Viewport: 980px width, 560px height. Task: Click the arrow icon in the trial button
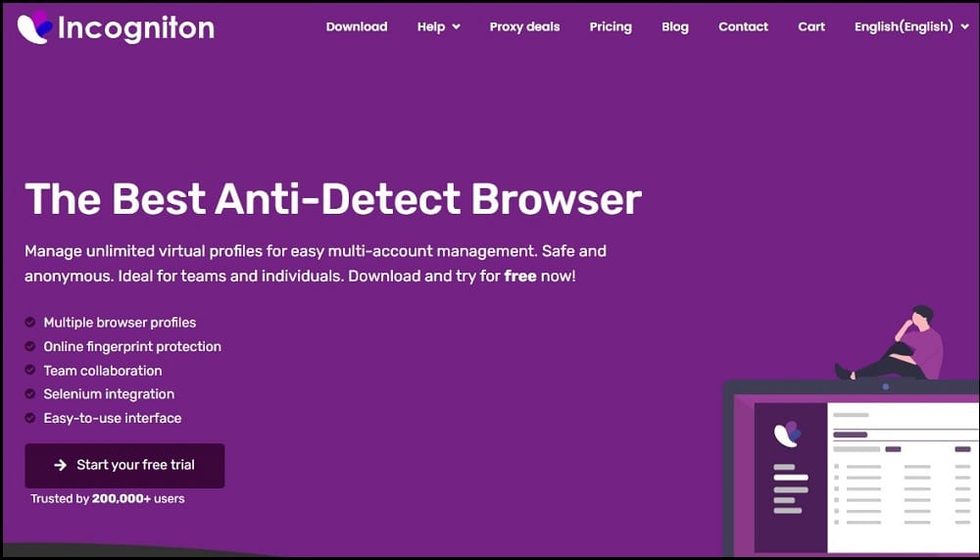point(61,465)
